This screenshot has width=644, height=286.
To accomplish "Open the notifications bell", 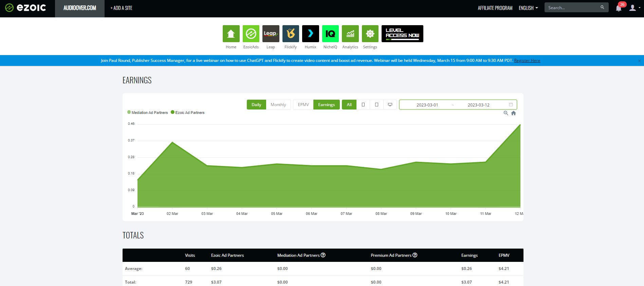I will click(619, 8).
